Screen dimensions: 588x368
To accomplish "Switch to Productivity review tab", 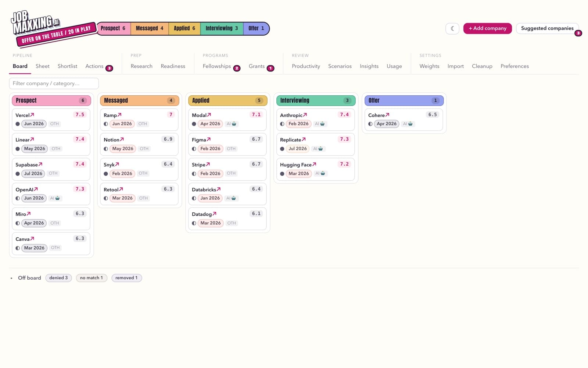I will pos(306,66).
